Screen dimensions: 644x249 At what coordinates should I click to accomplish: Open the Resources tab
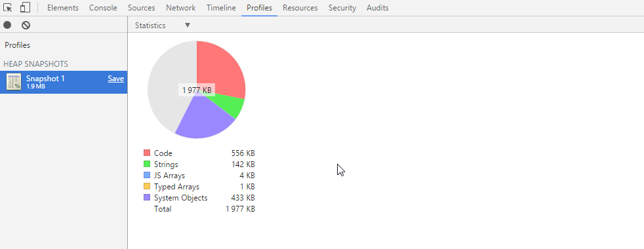[300, 8]
